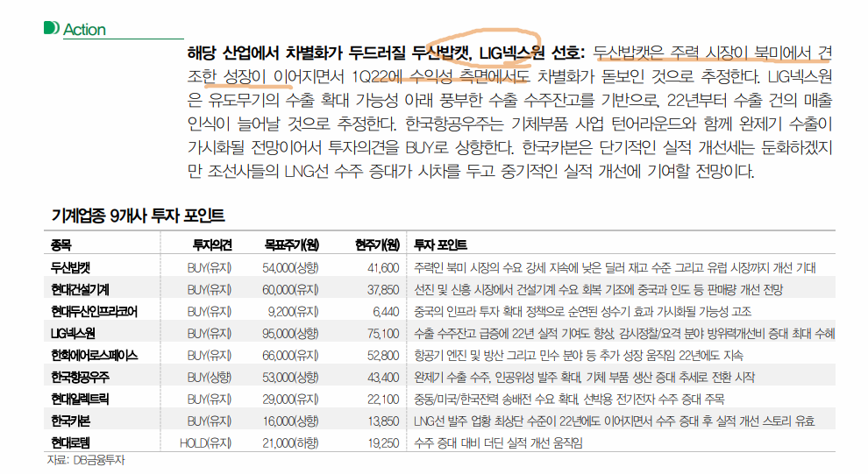Click current price '52,800'
This screenshot has height=474, width=868.
383,355
